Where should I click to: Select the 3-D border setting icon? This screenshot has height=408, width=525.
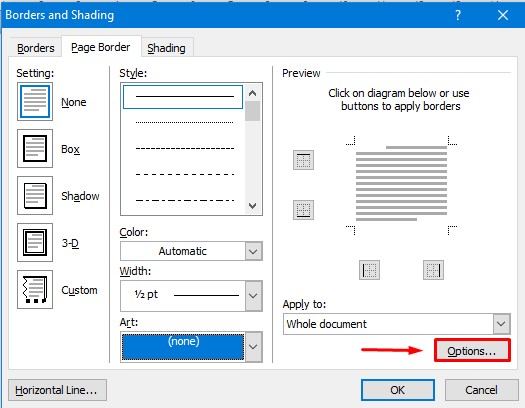point(35,242)
